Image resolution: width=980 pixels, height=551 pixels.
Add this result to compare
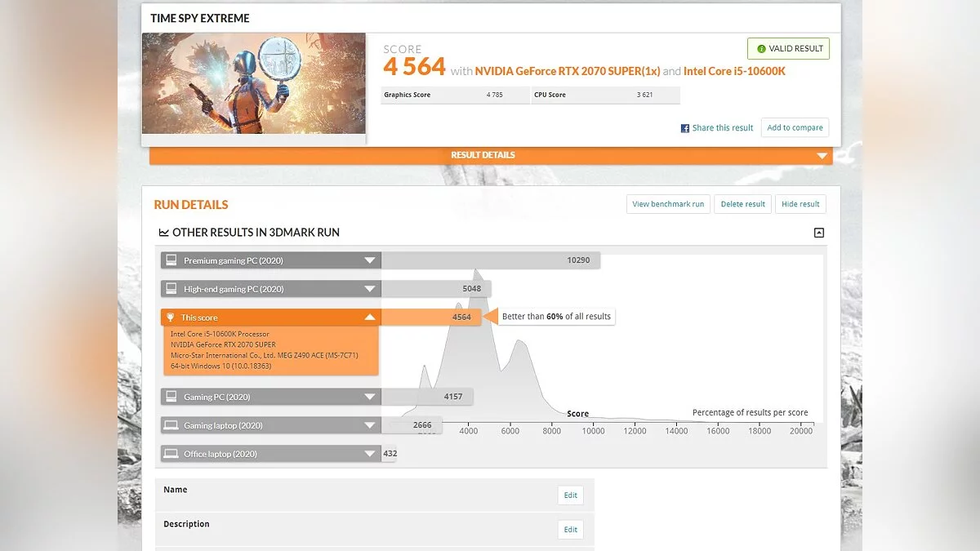pos(795,127)
